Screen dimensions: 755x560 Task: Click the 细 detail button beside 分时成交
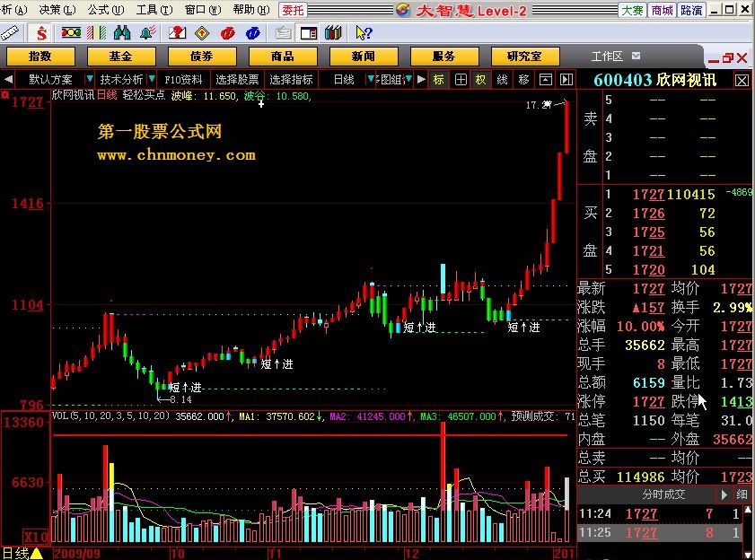(x=742, y=494)
